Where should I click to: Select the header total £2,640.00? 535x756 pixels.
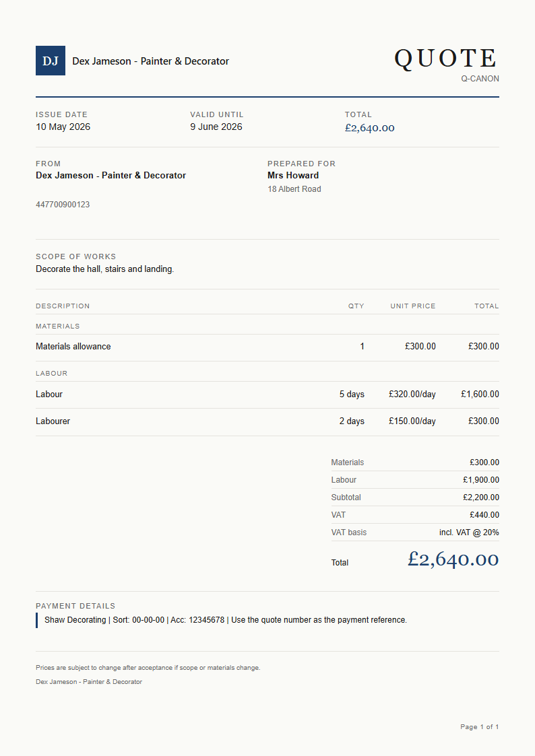pos(369,128)
